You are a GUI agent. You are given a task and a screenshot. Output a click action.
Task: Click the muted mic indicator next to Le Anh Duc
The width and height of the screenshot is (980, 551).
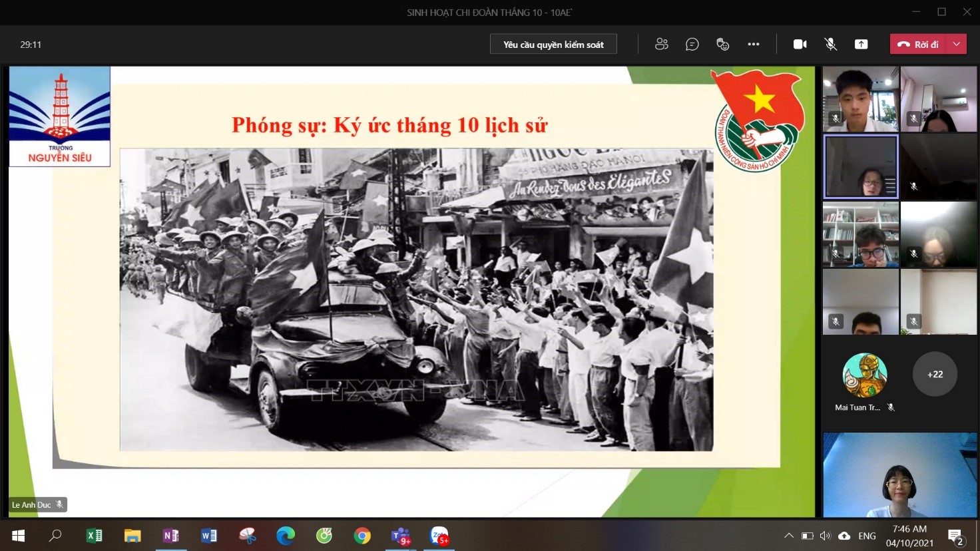[x=59, y=504]
